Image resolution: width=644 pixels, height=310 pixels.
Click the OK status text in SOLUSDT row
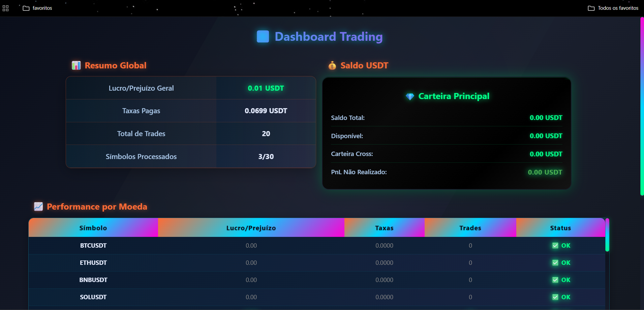click(566, 297)
